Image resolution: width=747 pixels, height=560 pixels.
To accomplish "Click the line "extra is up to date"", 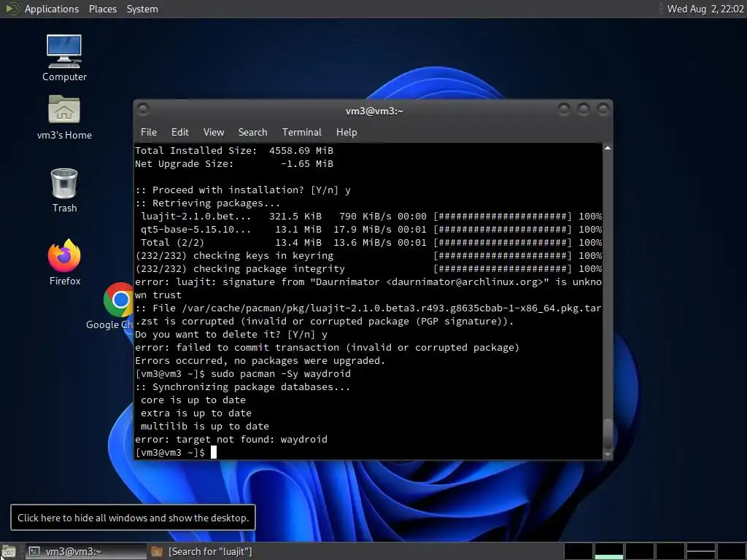I will [196, 413].
